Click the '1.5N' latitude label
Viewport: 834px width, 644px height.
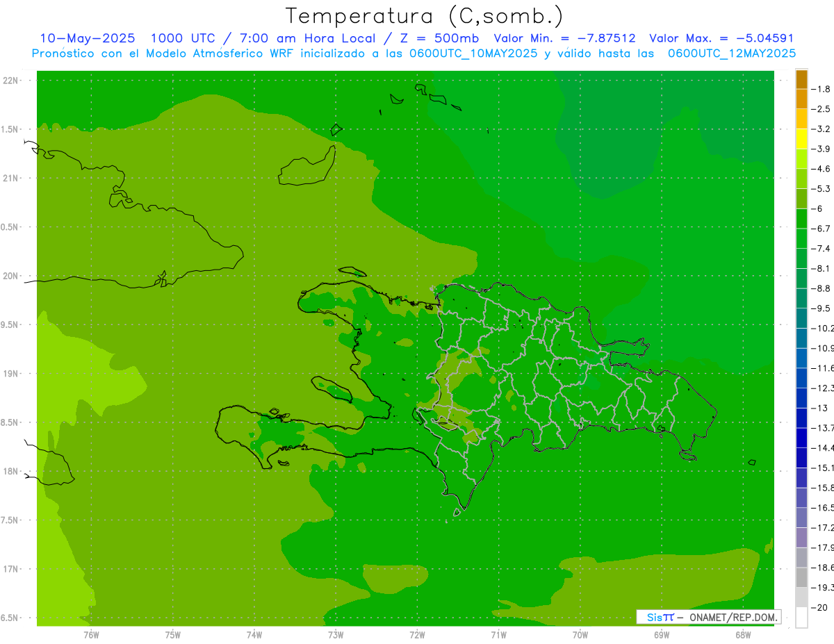point(10,129)
